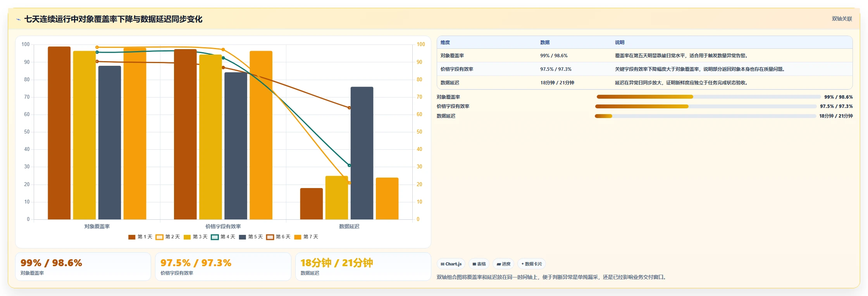Toggle the 第 3 天 legend entry

196,237
